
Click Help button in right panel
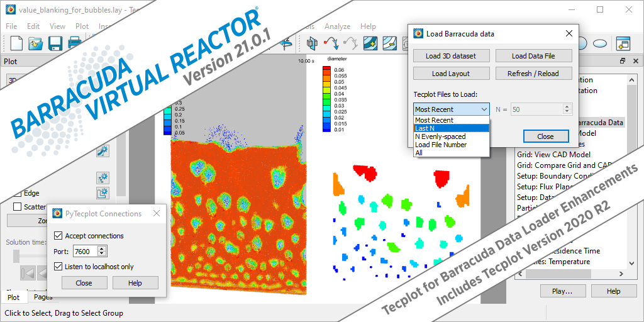613,291
